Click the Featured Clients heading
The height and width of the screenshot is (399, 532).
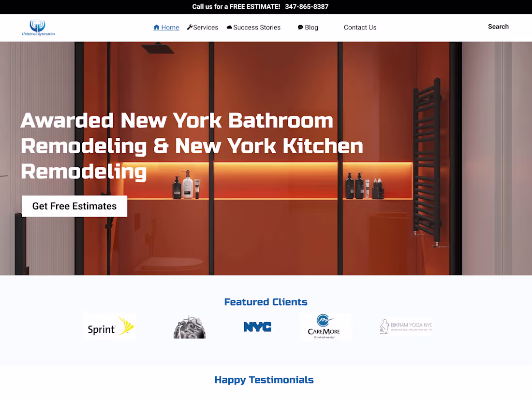coord(266,302)
